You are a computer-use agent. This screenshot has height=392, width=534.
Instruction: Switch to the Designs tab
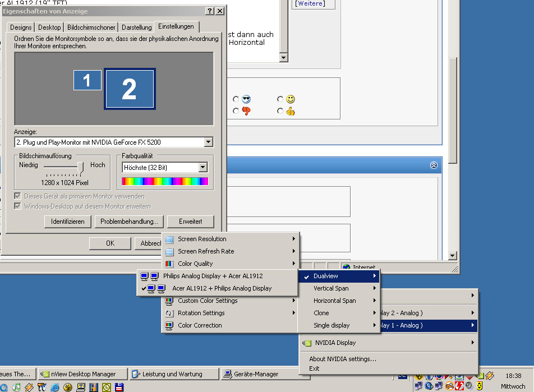coord(21,27)
